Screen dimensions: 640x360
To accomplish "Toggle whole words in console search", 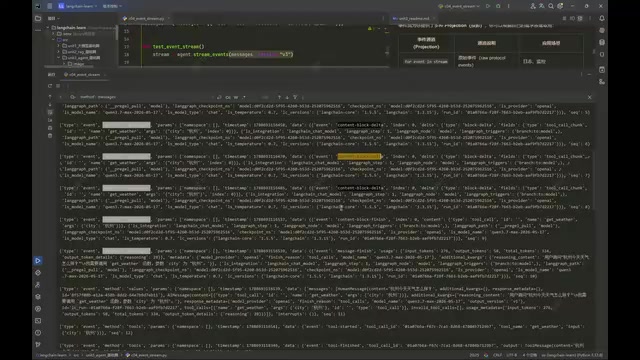I will (236, 97).
